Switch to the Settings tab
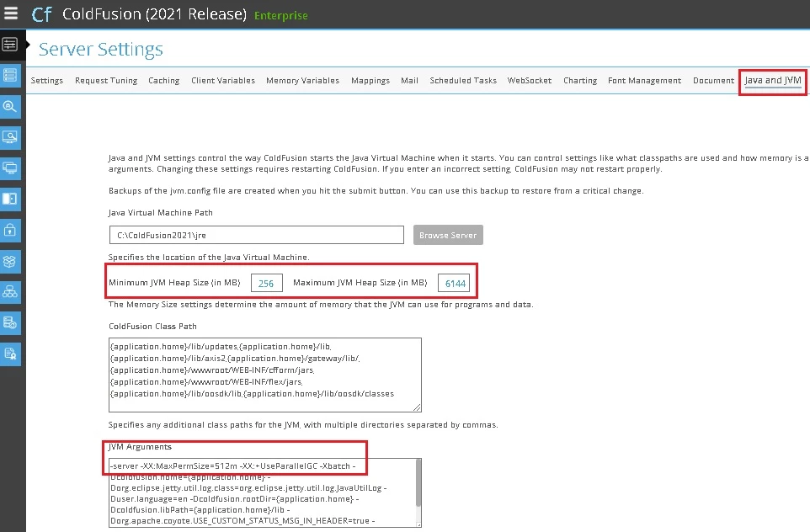This screenshot has height=532, width=810. pos(47,81)
